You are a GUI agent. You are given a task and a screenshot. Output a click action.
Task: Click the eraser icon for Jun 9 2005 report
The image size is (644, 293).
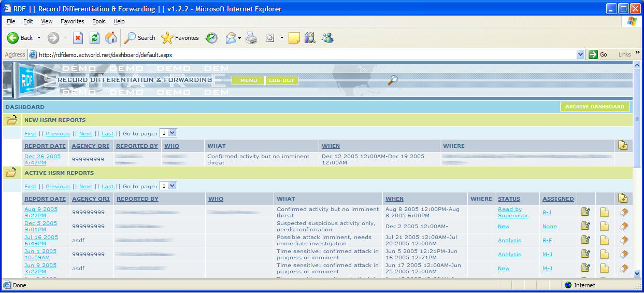coord(623,268)
